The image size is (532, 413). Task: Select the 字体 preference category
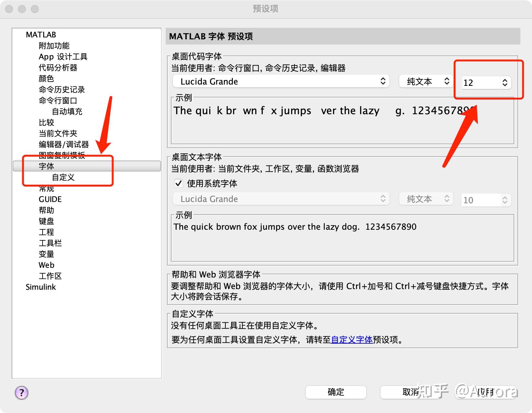click(x=47, y=166)
